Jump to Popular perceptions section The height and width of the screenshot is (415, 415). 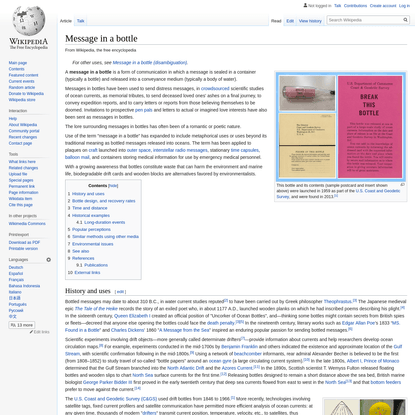[91, 229]
